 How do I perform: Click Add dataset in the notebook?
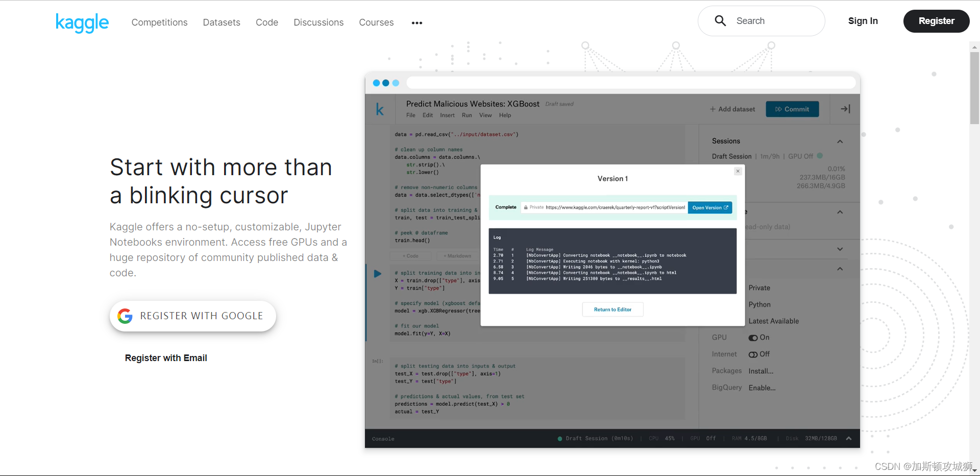[732, 109]
